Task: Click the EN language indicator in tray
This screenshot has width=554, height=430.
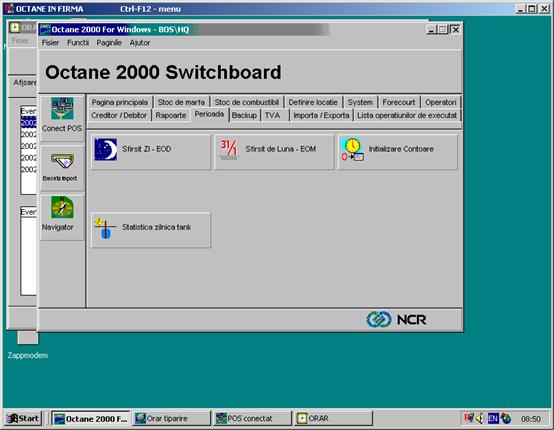Action: pyautogui.click(x=493, y=419)
